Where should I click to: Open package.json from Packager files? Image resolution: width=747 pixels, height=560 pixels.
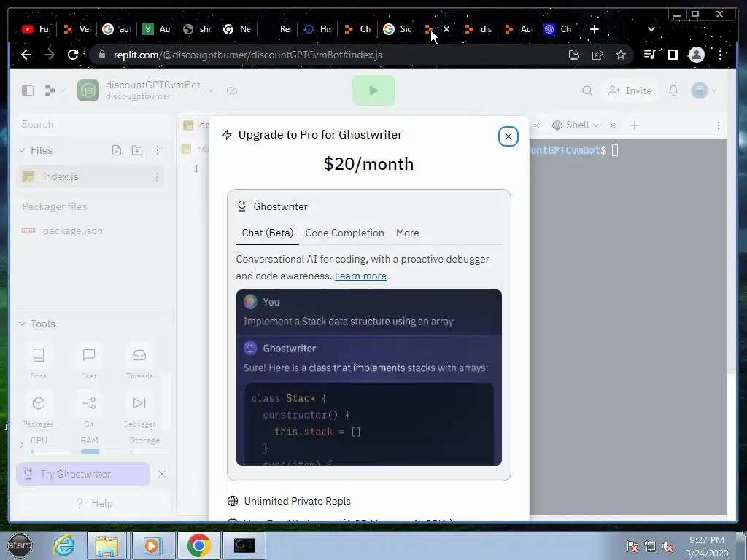[x=72, y=231]
